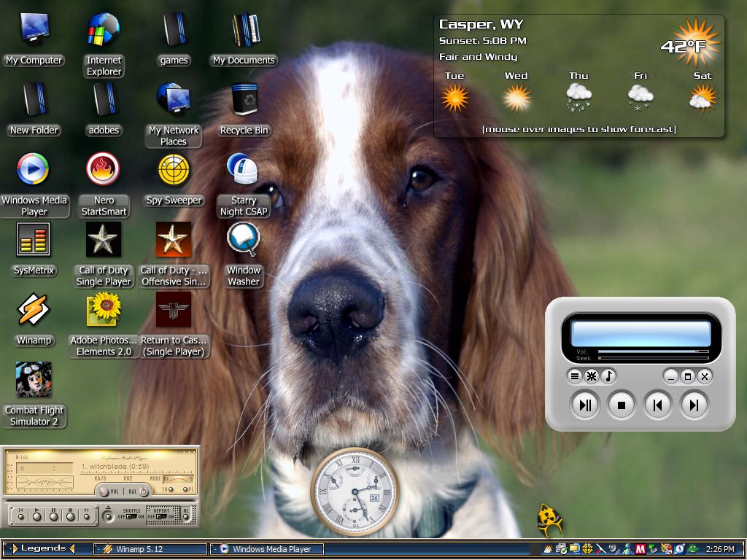This screenshot has width=747, height=560.
Task: Toggle the Winamp Repeat switch
Action: [161, 517]
